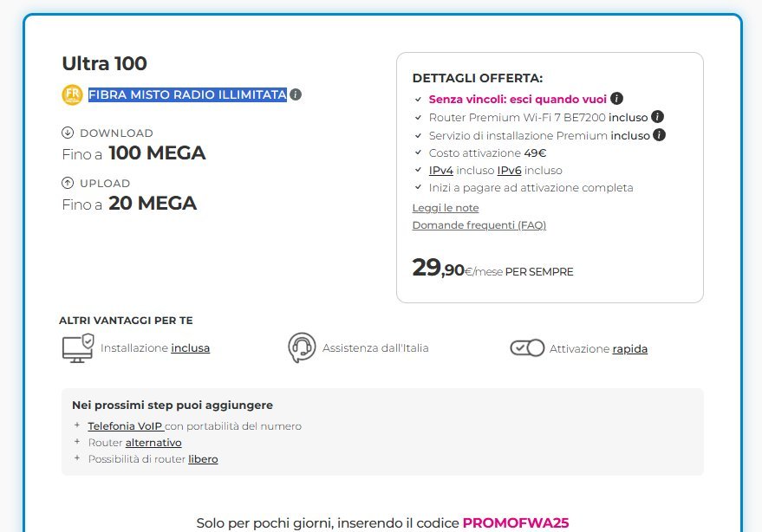Screen dimensions: 762x532
Task: Click info icon after Router Premium Wi-Fi 7
Action: [x=657, y=116]
